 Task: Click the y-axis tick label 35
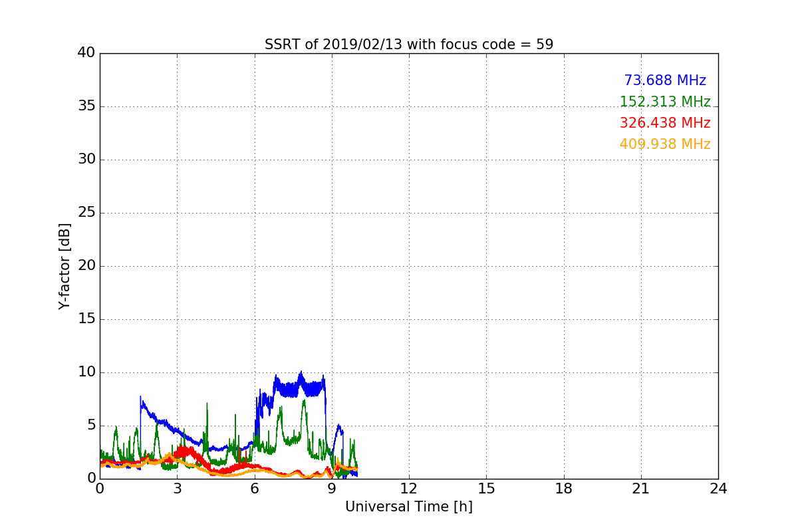coord(86,106)
